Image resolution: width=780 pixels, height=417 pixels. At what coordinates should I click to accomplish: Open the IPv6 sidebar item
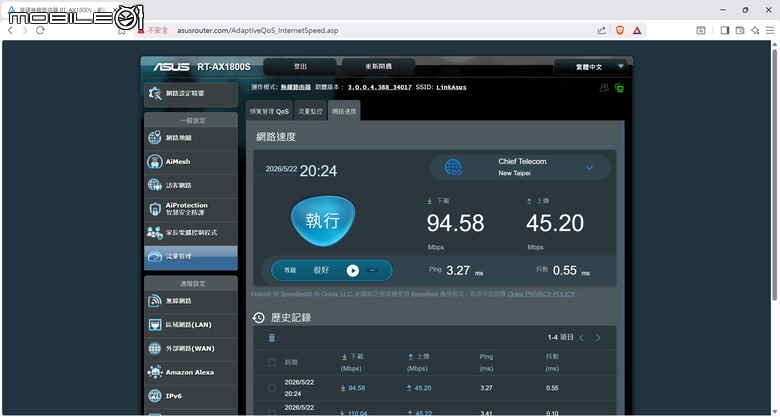click(191, 396)
